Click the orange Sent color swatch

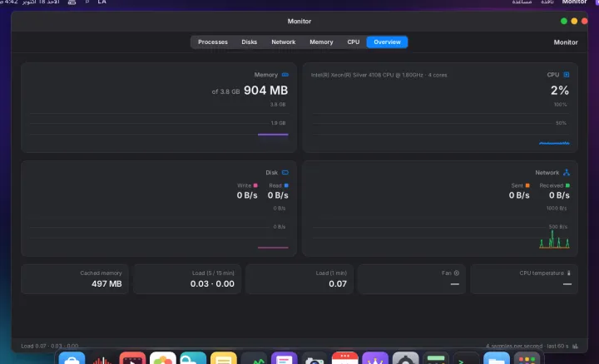coord(527,185)
